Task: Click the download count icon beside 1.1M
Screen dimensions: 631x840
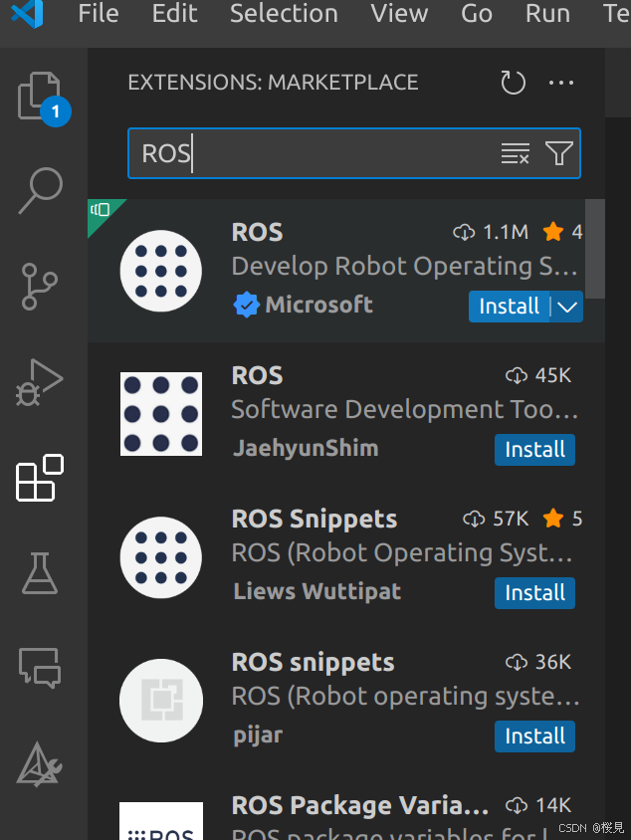Action: [464, 233]
